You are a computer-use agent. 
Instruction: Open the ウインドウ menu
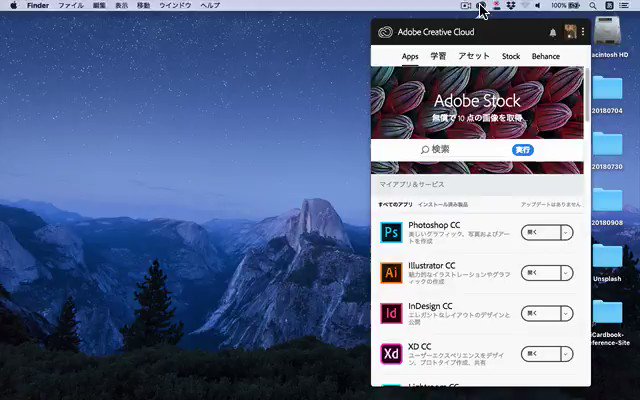click(x=175, y=5)
